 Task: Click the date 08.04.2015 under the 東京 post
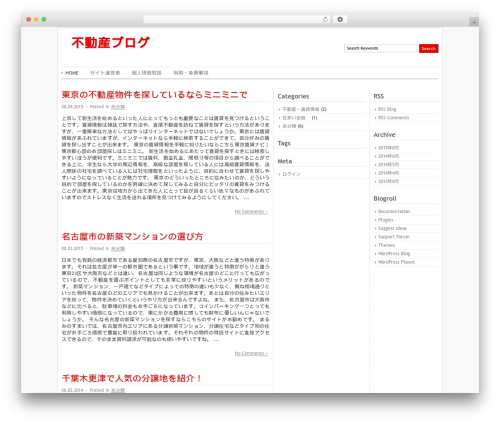point(72,107)
